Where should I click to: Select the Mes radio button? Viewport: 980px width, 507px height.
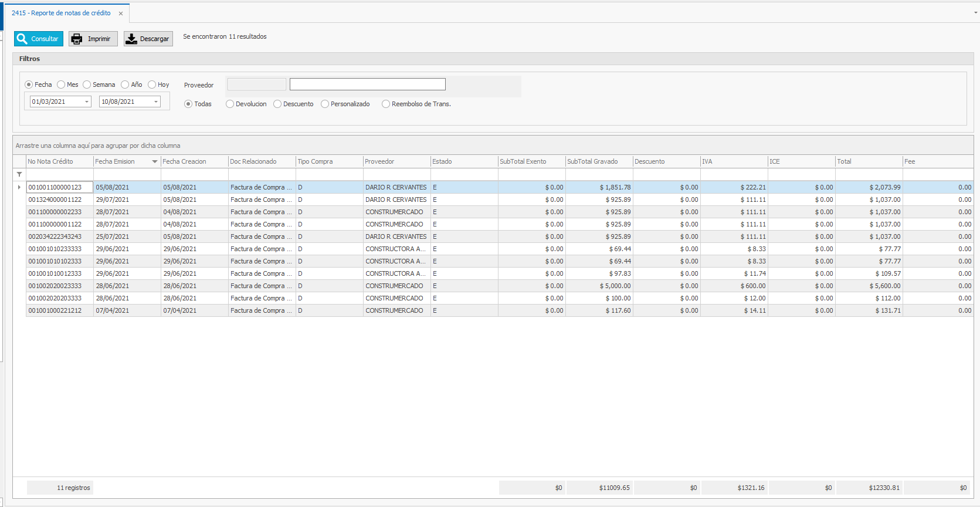coord(62,84)
